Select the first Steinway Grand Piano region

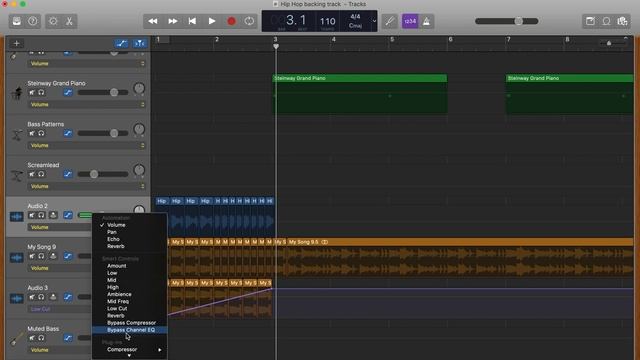click(x=360, y=93)
